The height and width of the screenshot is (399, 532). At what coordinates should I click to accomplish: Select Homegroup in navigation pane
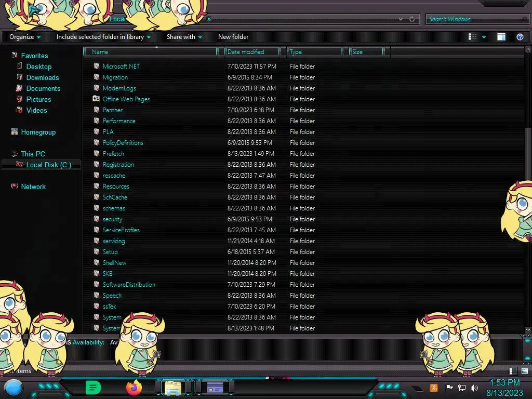(x=38, y=132)
